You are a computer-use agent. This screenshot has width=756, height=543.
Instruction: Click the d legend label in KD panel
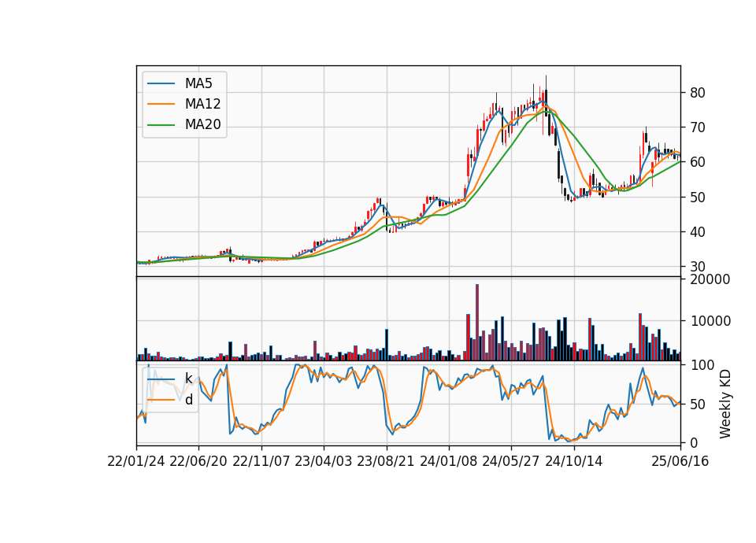(x=189, y=400)
